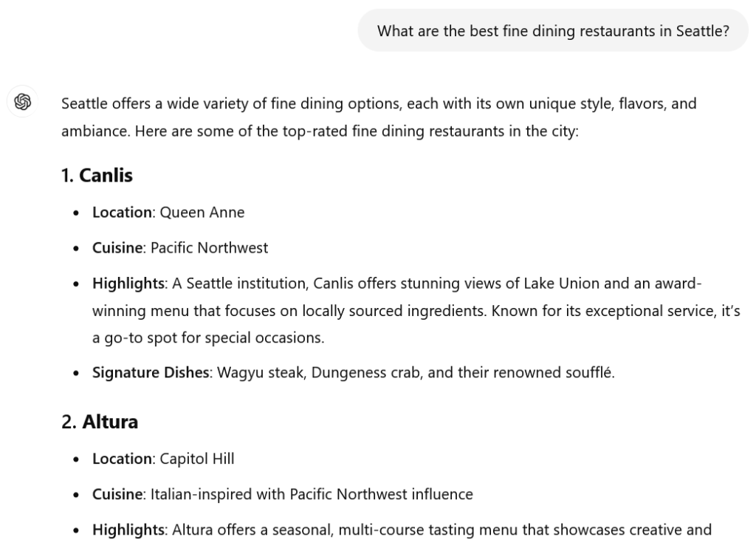Click the intro paragraph starting 'Seattle offers'
Screen dimensions: 756x548
point(379,117)
